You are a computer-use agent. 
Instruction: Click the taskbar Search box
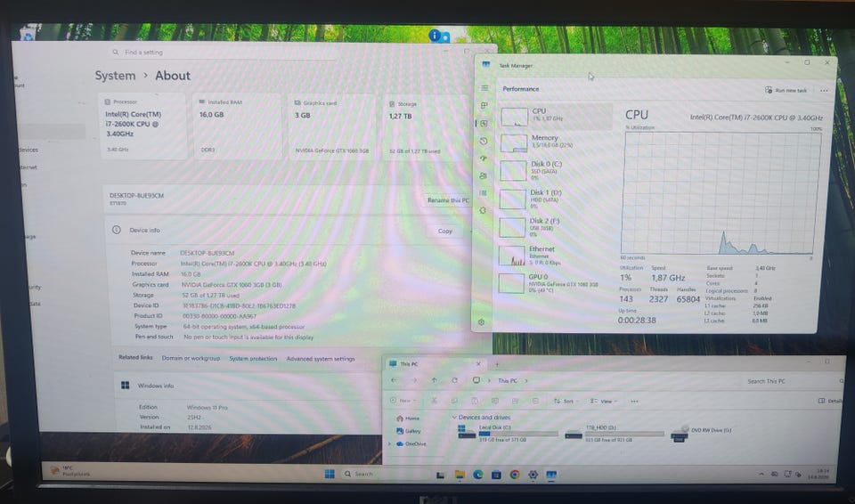pyautogui.click(x=385, y=474)
